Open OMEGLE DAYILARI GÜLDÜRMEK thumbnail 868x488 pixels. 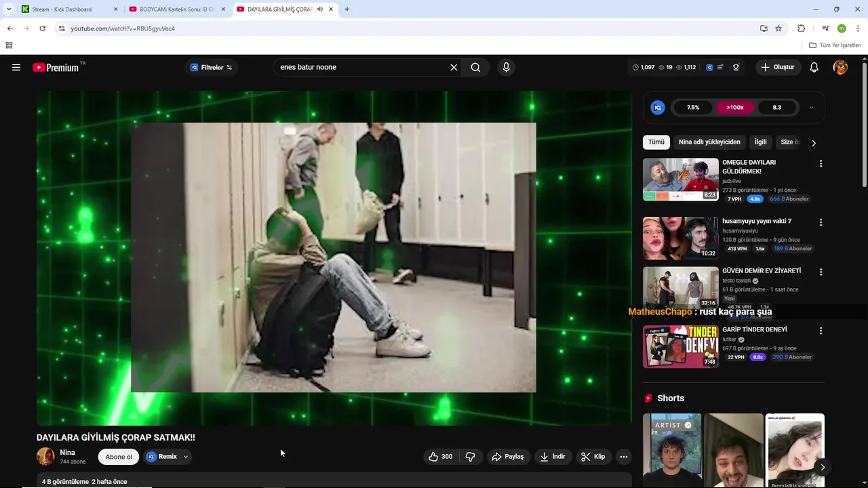pyautogui.click(x=680, y=180)
